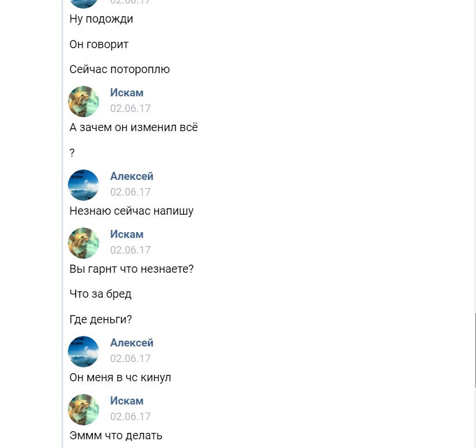Select the message "Что за бред"
The width and height of the screenshot is (476, 448).
point(100,294)
